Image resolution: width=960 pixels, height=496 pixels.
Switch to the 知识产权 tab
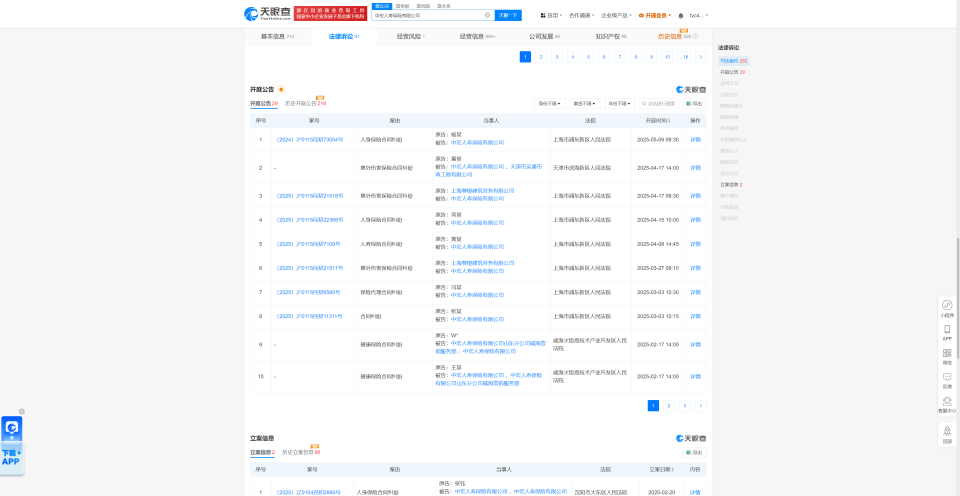click(x=610, y=37)
